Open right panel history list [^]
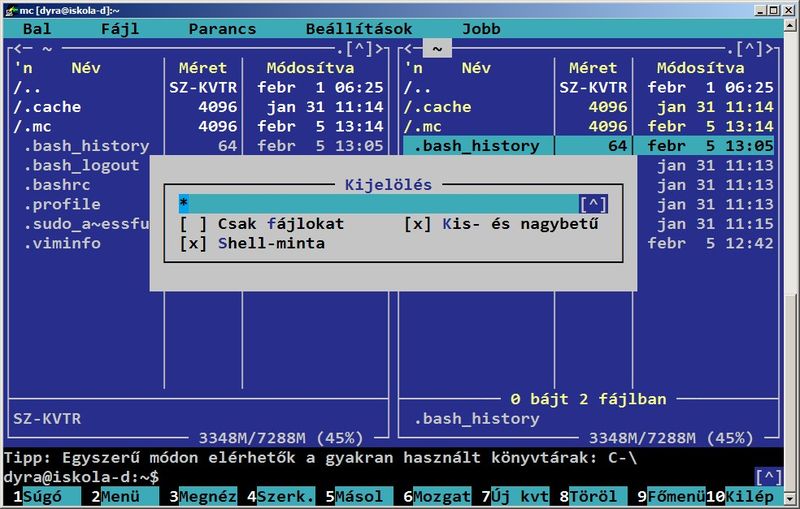Image resolution: width=800 pixels, height=509 pixels. (x=750, y=49)
